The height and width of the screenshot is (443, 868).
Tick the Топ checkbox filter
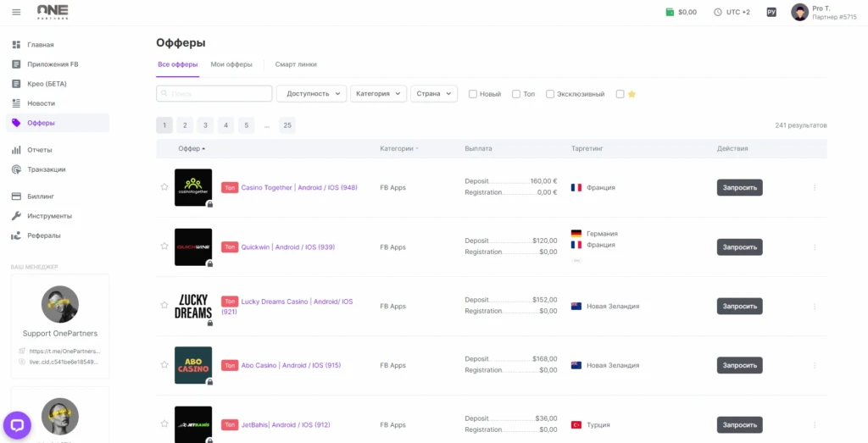(x=516, y=94)
